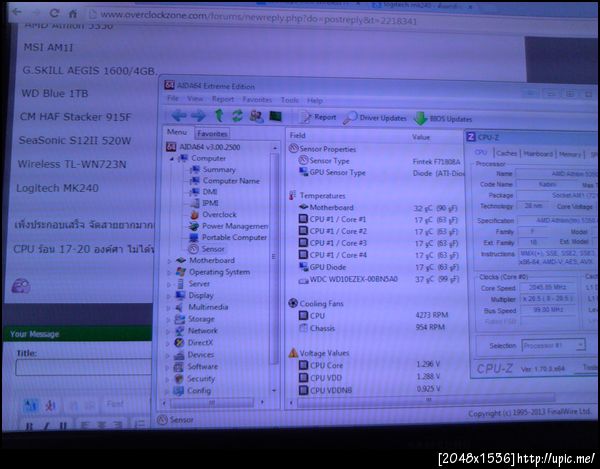The width and height of the screenshot is (600, 469).
Task: Click the browser address bar URL
Action: [258, 17]
